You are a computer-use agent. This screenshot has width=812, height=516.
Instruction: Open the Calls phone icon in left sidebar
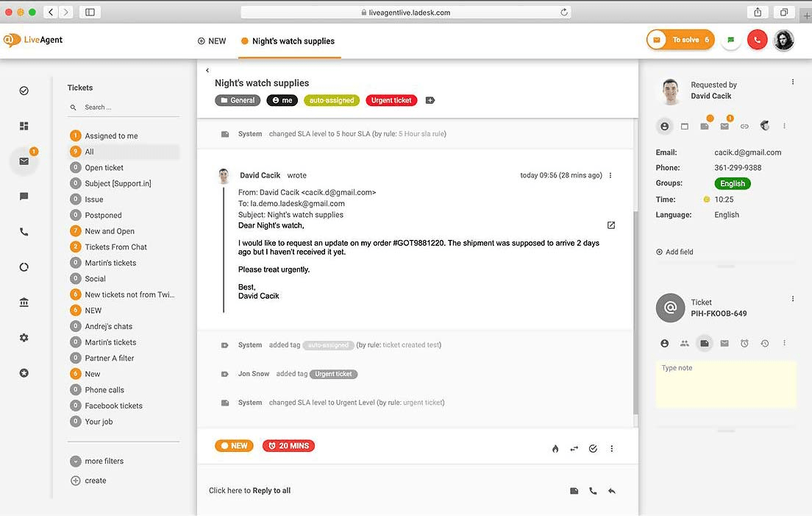[24, 231]
